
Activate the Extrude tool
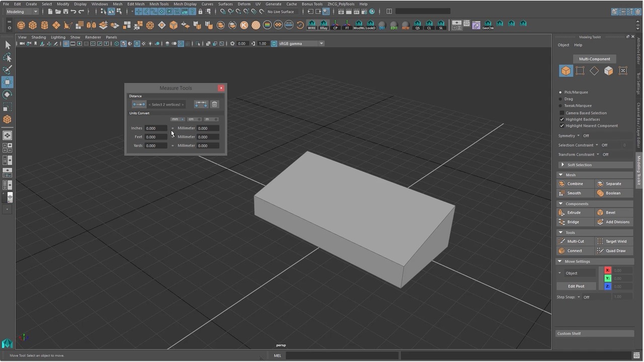(574, 212)
